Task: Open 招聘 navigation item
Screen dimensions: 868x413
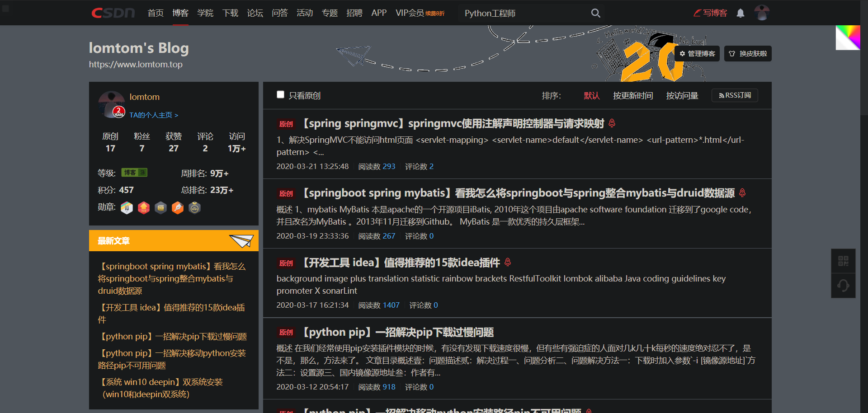Action: [x=354, y=13]
